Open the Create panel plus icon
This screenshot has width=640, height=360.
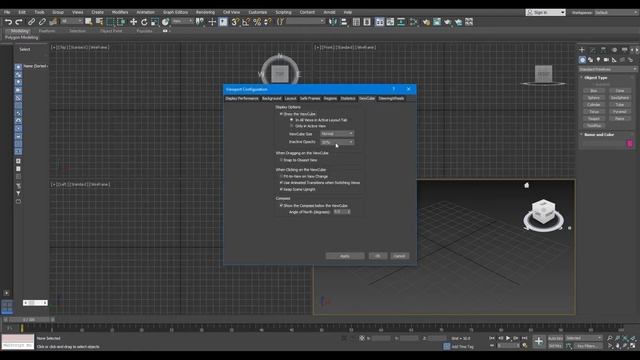click(x=582, y=50)
